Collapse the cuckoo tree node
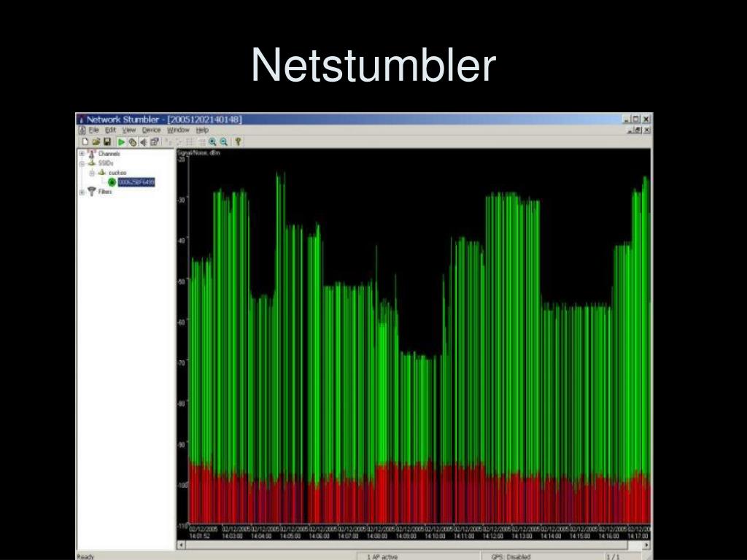Screen dimensions: 747x560 point(91,173)
